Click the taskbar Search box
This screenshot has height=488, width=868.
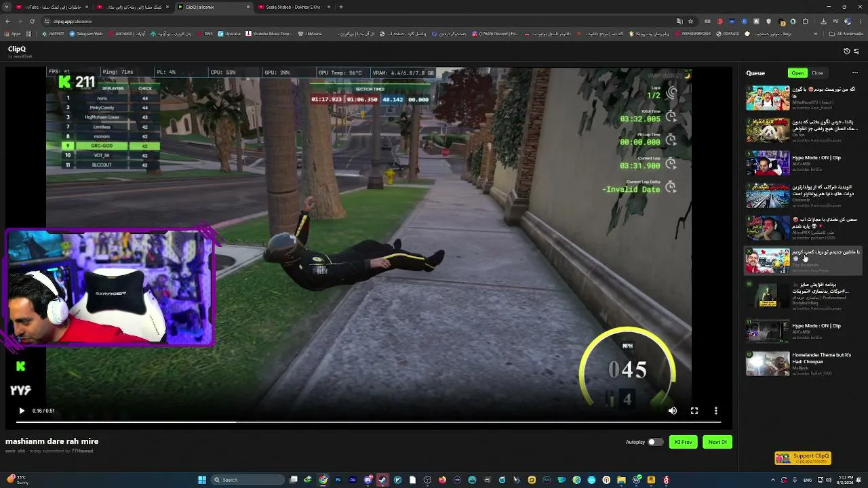tap(247, 480)
